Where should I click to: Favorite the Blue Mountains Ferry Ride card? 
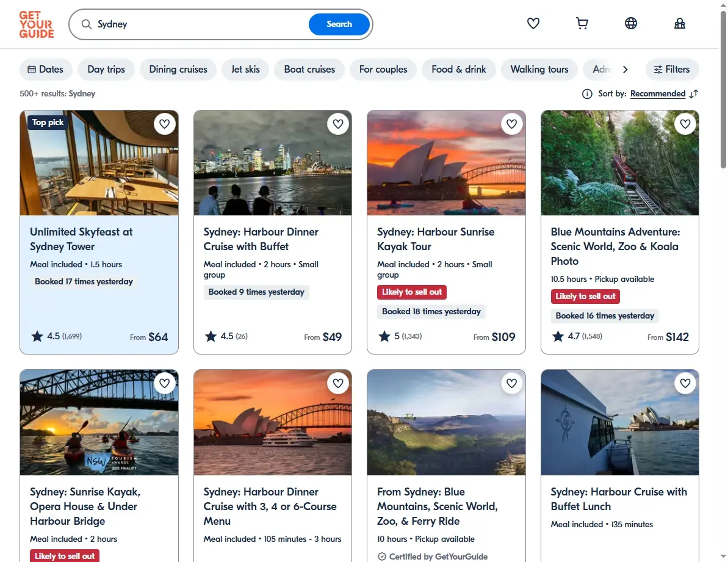(x=511, y=383)
